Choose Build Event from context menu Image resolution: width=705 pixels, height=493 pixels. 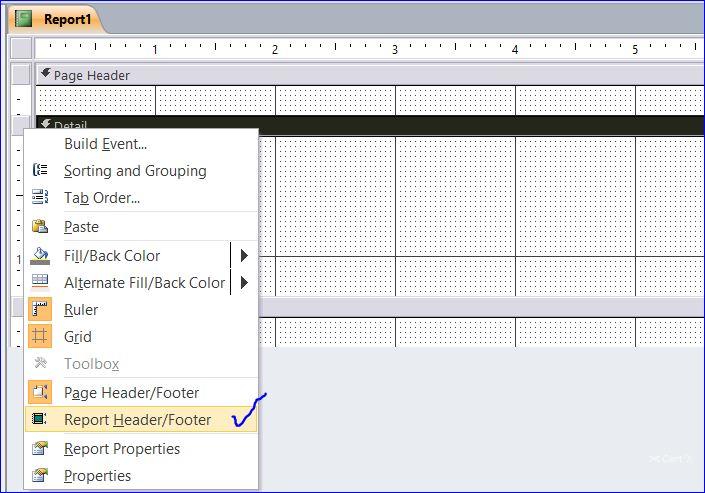click(105, 144)
